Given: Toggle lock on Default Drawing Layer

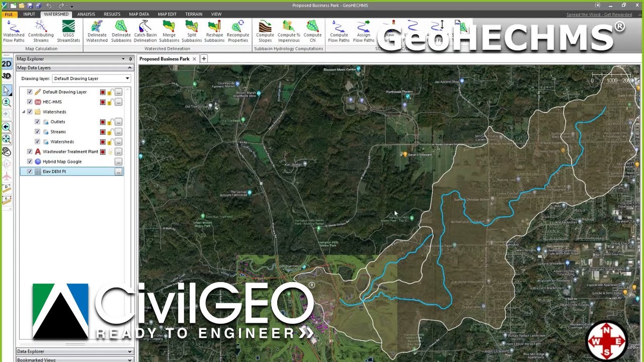Looking at the screenshot, I should point(110,92).
